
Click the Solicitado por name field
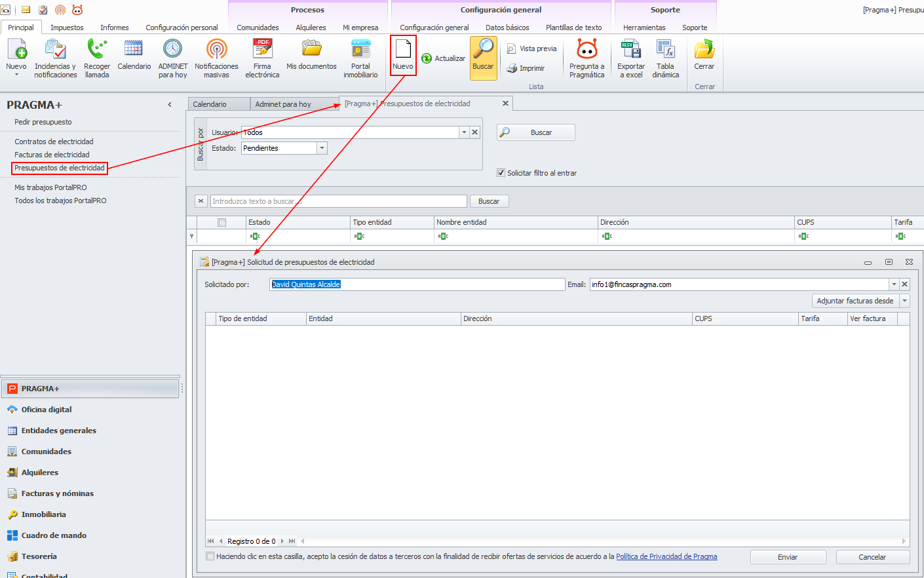point(417,284)
